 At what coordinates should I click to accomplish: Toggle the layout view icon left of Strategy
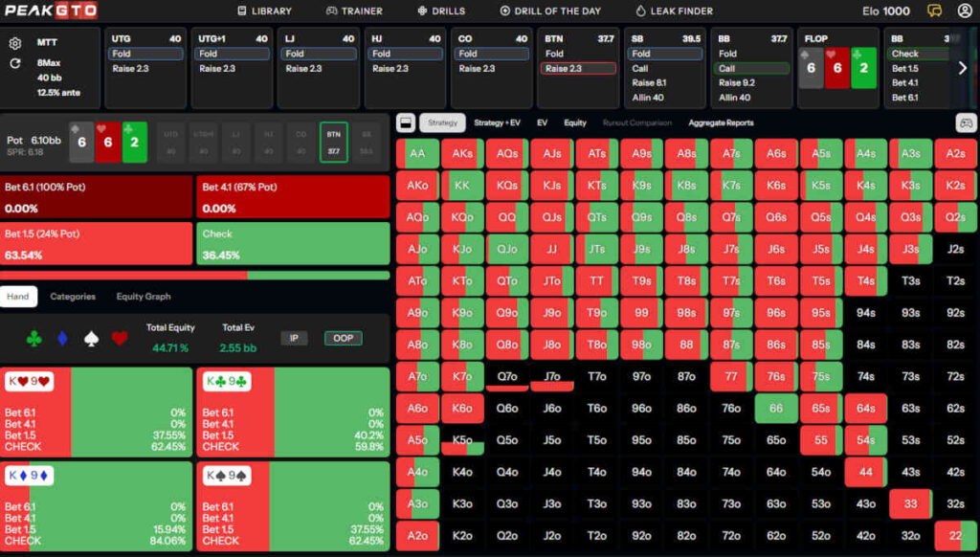405,123
